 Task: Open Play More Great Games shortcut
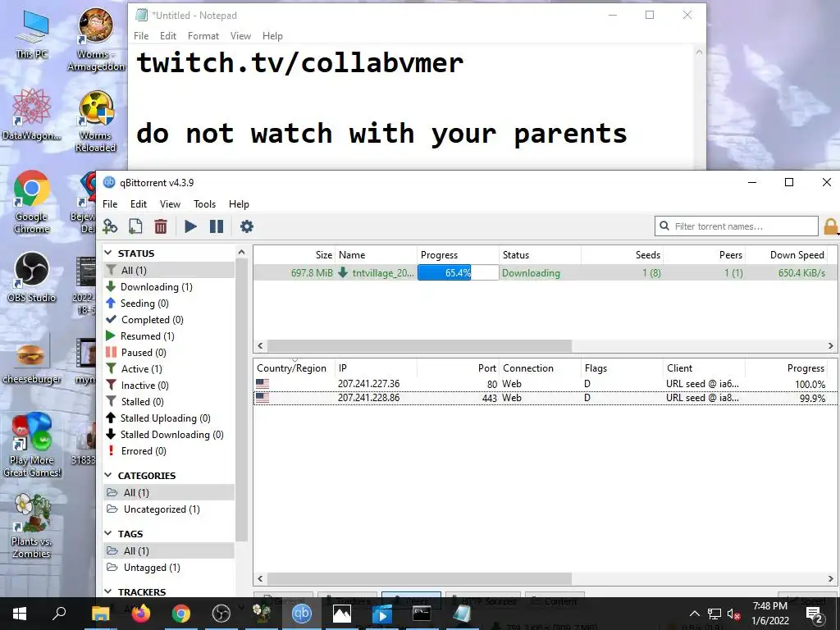32,445
